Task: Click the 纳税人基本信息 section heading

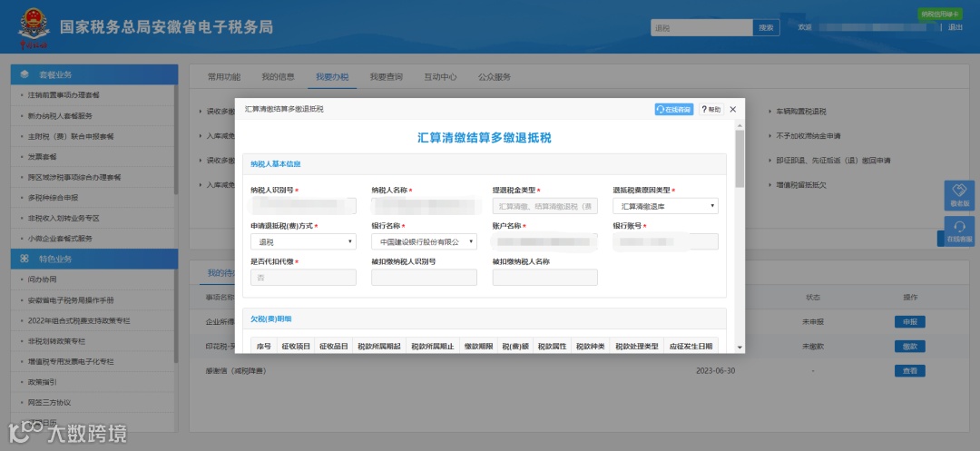Action: 276,164
